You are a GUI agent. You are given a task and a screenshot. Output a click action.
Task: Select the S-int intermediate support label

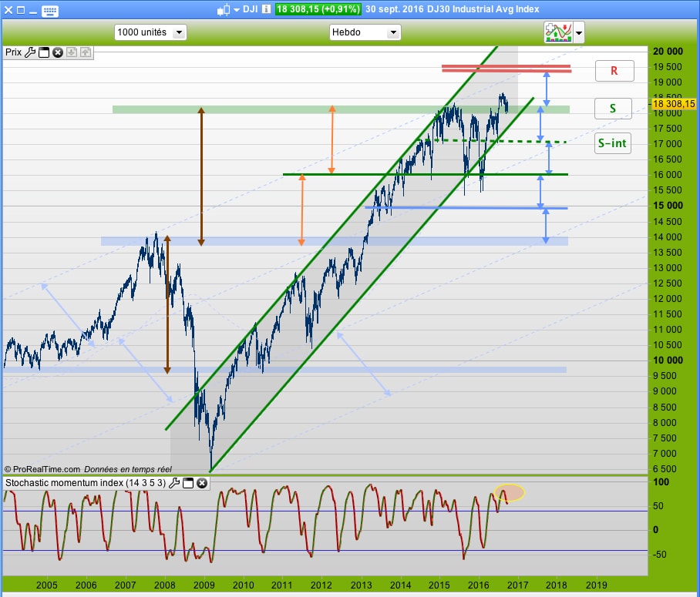coord(612,143)
